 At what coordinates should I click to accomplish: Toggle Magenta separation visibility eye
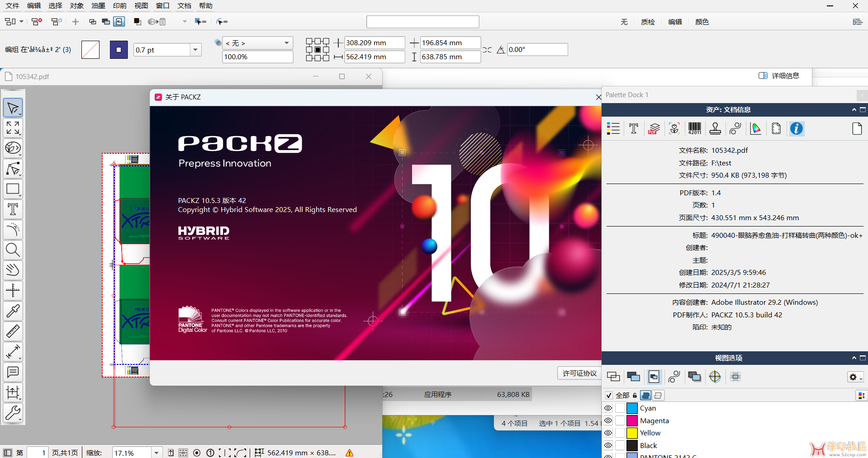click(608, 420)
